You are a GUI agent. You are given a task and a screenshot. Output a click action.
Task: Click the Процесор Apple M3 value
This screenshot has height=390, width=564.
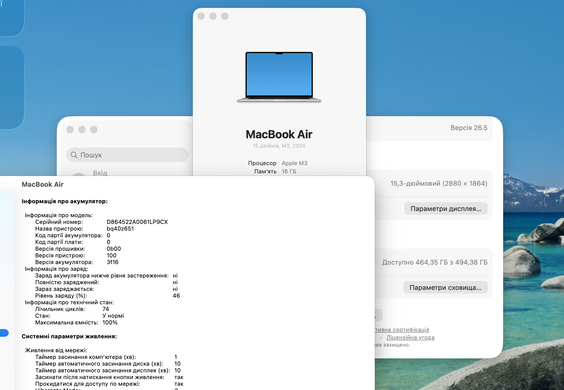pos(294,163)
